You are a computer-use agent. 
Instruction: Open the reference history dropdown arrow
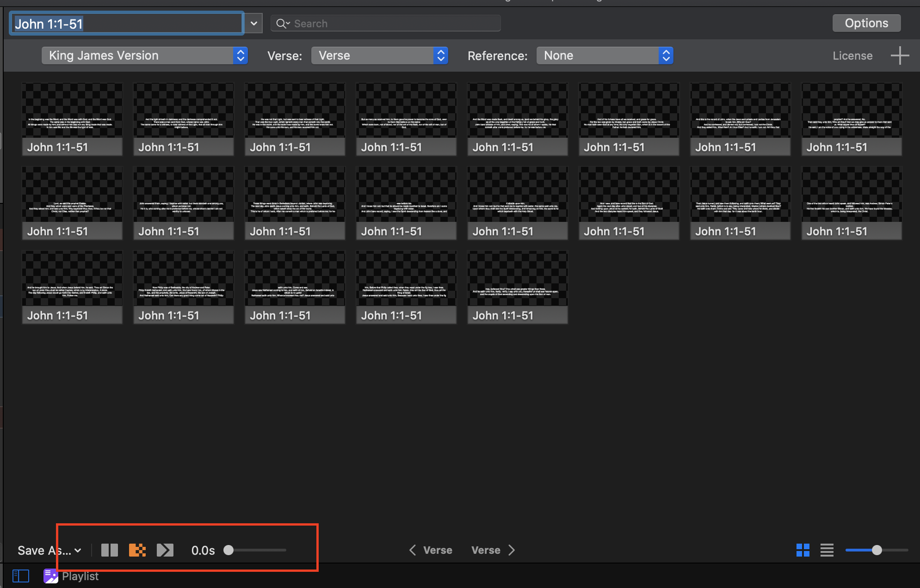pos(253,24)
